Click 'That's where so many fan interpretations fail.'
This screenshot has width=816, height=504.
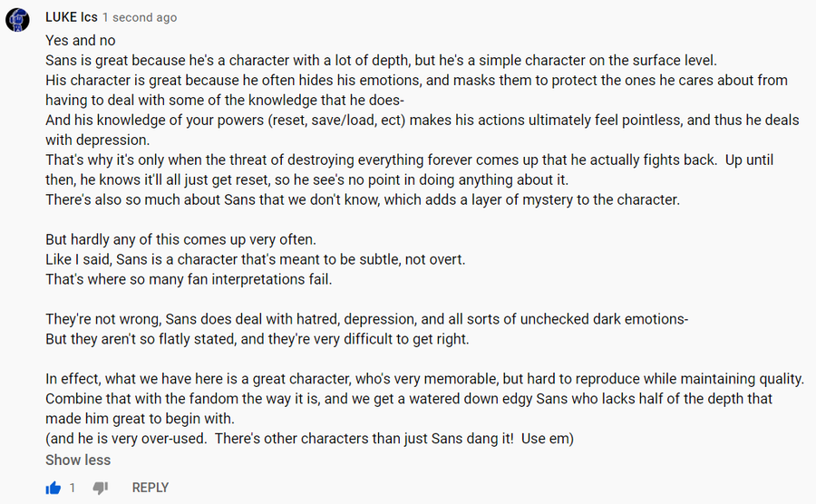coord(189,279)
